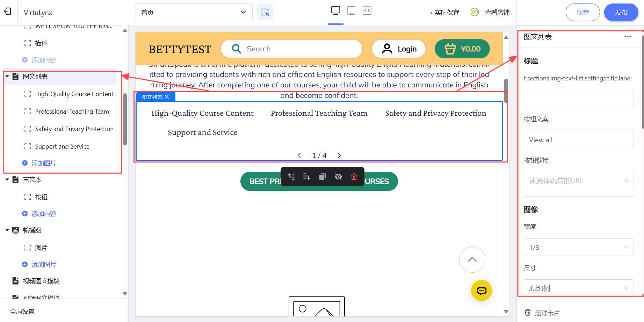644x322 pixels.
Task: Open the 图文列表 panel more options menu
Action: [628, 37]
